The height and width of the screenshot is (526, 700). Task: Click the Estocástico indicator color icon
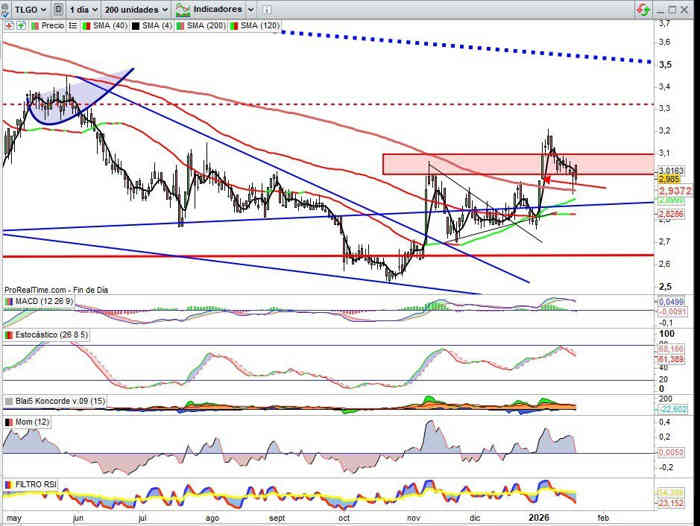pos(8,334)
